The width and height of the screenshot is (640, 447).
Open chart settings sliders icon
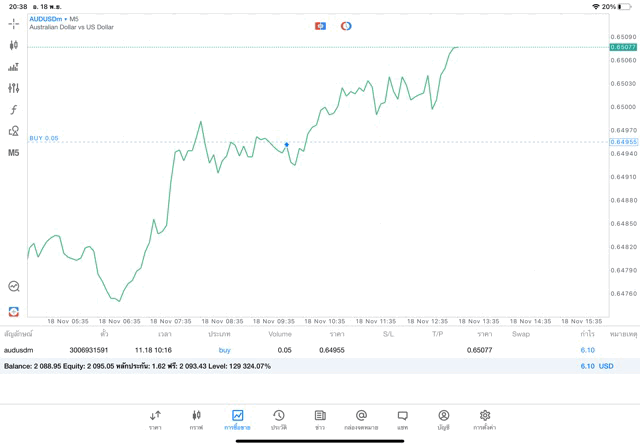click(13, 88)
